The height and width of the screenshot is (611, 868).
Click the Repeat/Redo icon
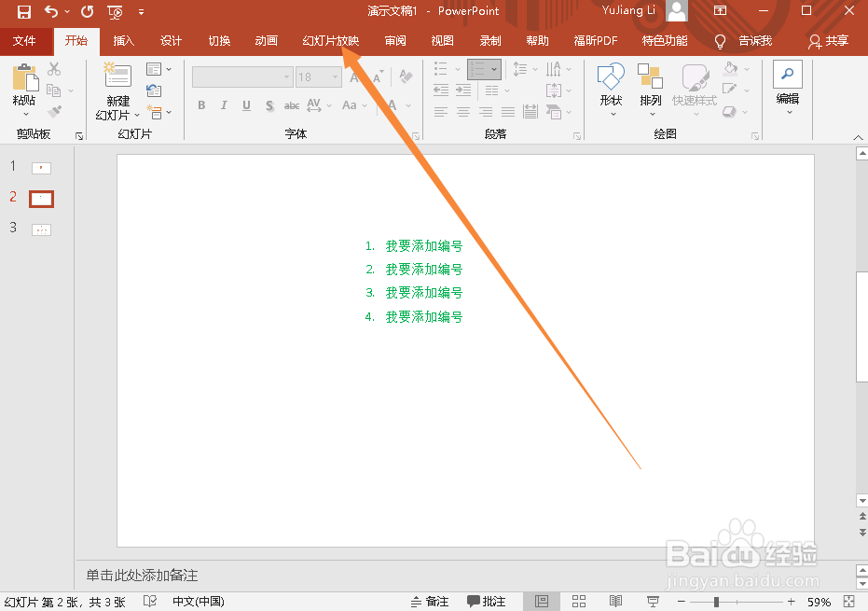(x=87, y=11)
